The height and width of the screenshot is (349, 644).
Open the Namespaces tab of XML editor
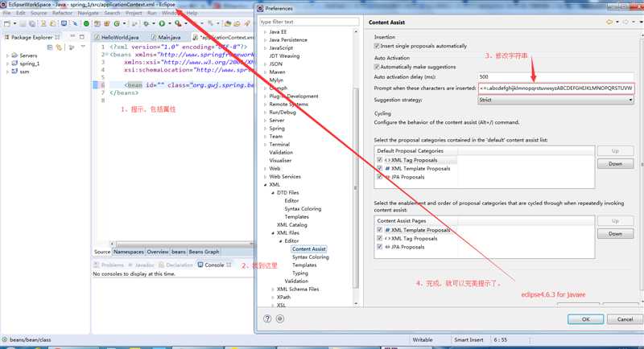tap(129, 252)
